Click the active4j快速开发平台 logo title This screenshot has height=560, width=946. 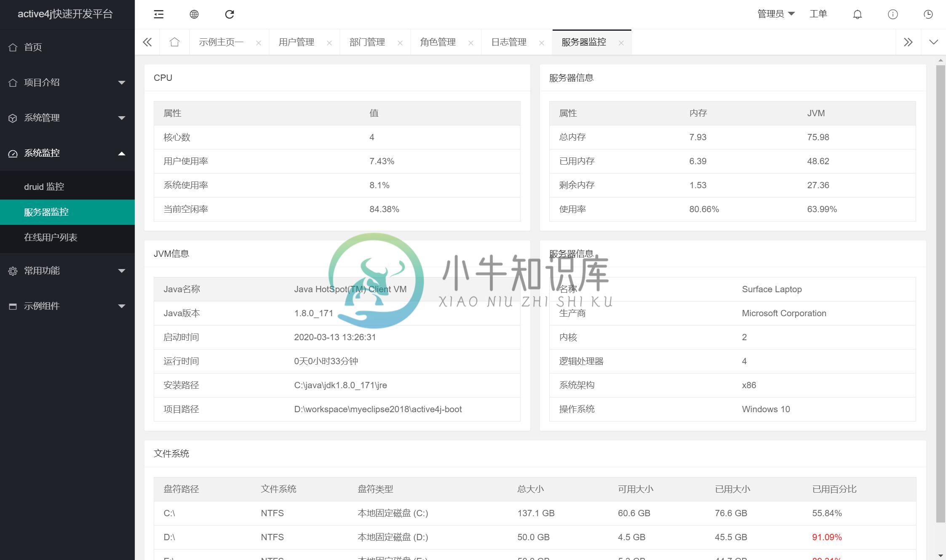click(65, 14)
